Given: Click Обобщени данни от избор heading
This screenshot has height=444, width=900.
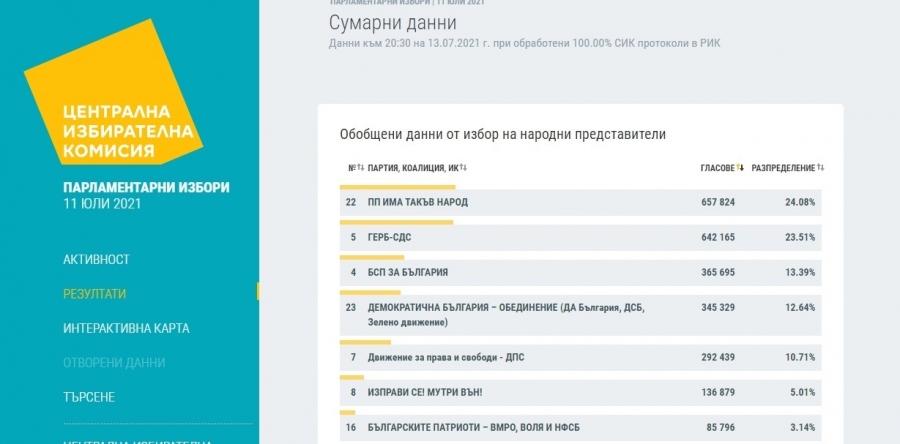Looking at the screenshot, I should pyautogui.click(x=503, y=135).
